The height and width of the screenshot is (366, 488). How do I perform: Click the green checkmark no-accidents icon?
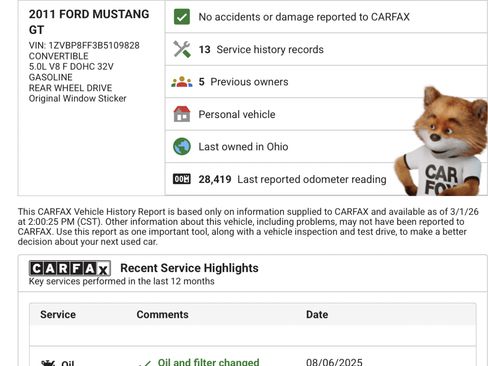[x=182, y=17]
